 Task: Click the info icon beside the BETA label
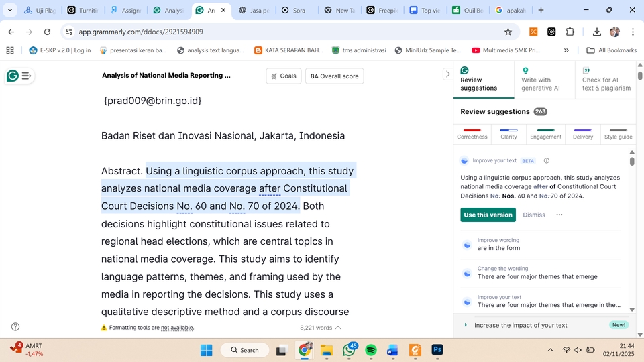(547, 161)
